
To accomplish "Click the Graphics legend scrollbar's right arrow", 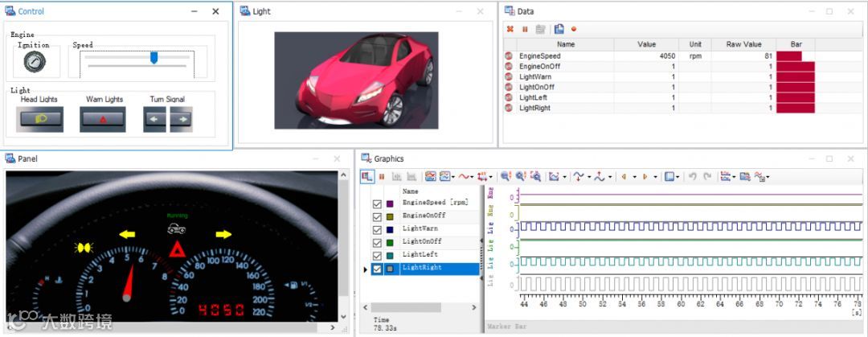I will coord(474,307).
